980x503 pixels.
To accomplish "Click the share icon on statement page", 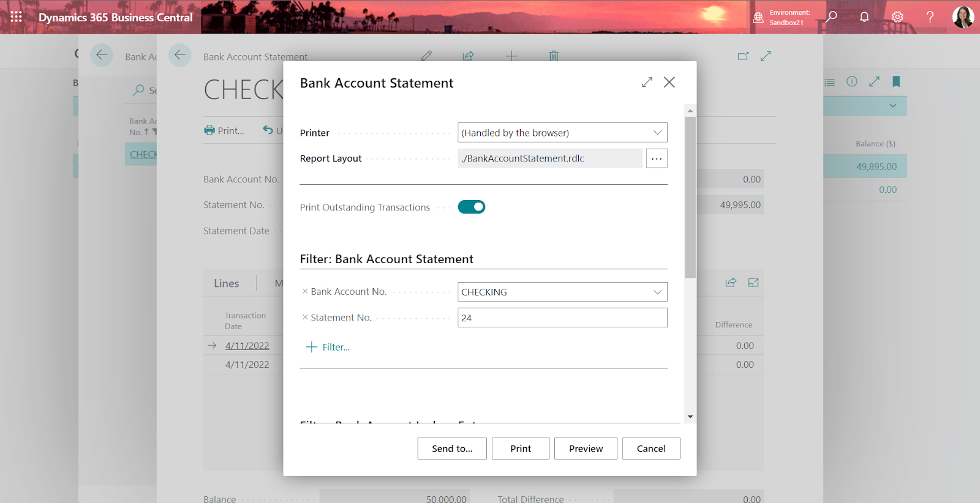I will pos(469,56).
